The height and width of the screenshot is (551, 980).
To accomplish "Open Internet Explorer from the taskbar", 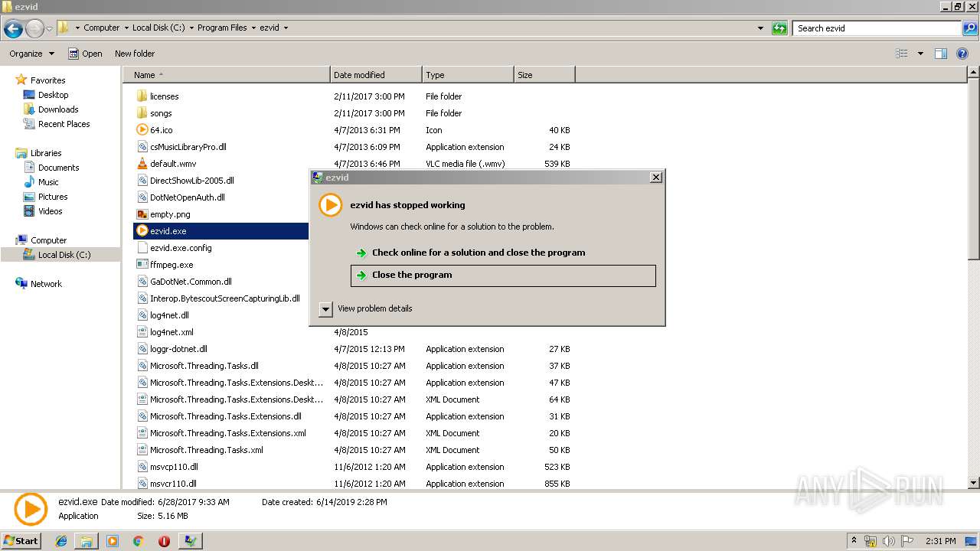I will pos(61,541).
